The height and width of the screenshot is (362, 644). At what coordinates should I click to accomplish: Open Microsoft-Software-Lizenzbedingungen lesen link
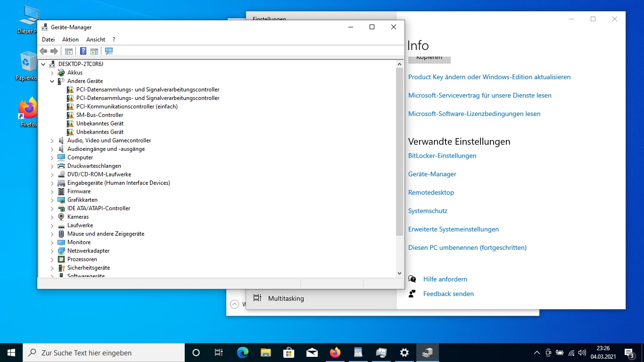(x=474, y=114)
